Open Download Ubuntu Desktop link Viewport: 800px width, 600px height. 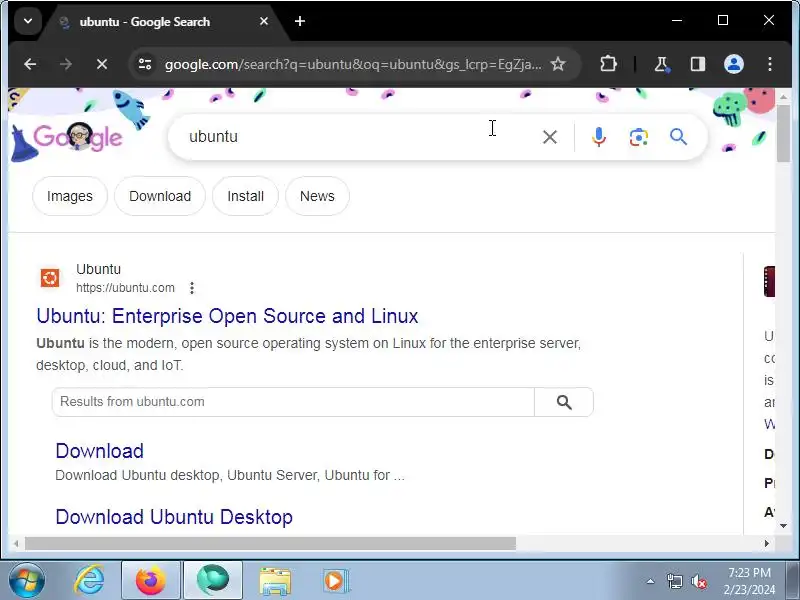coord(174,517)
